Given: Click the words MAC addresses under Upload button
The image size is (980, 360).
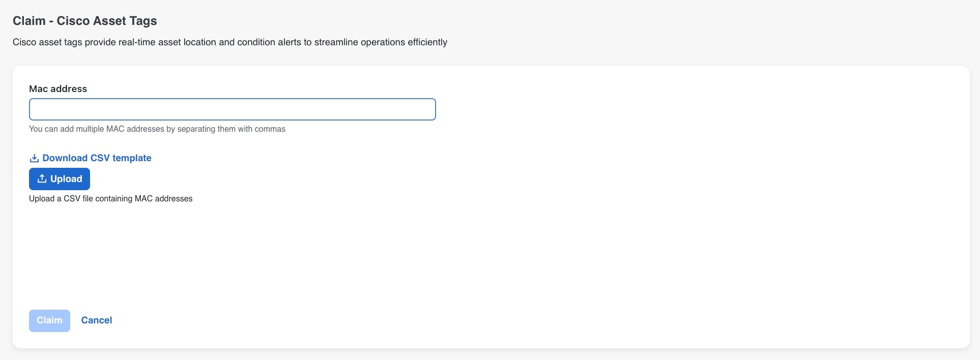Looking at the screenshot, I should (x=164, y=199).
